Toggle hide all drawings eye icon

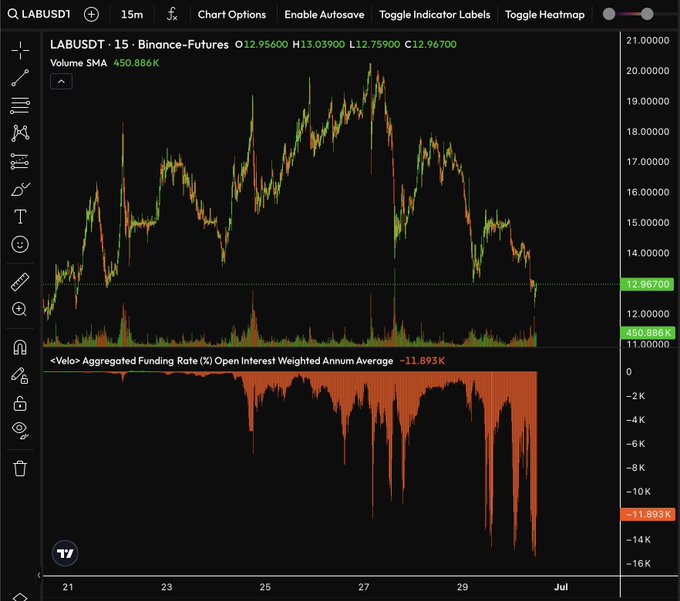pyautogui.click(x=20, y=430)
